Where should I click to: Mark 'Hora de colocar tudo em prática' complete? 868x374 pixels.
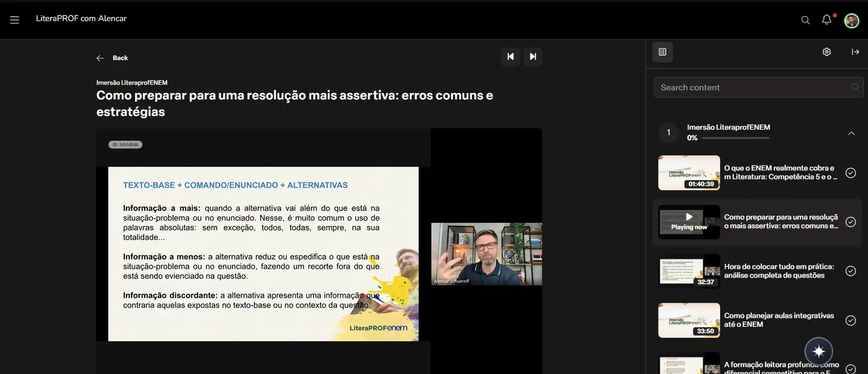click(851, 271)
